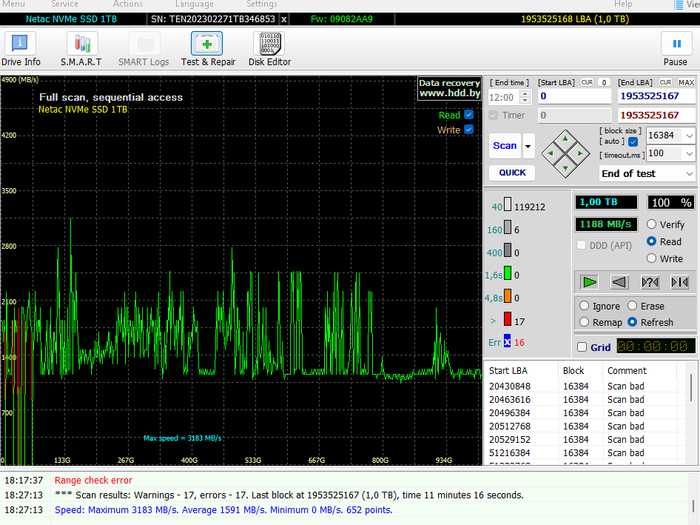Toggle the Write graph checkbox
Viewport: 700px width, 525px height.
click(469, 129)
